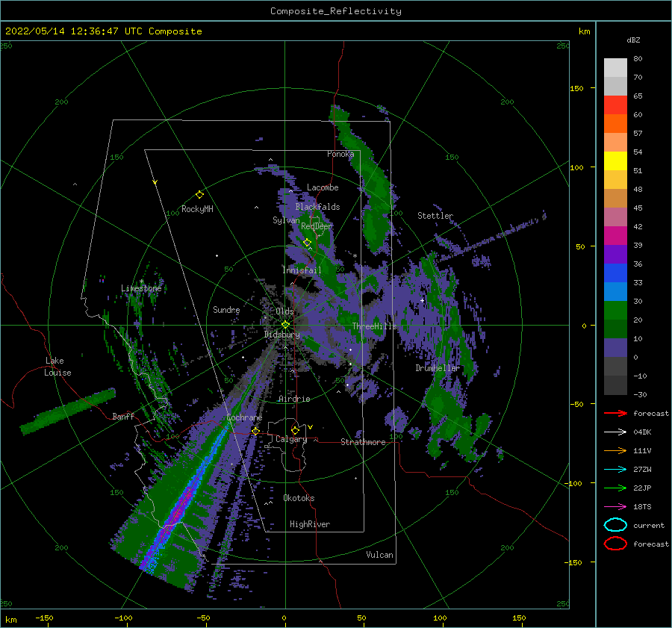Click the magenta 18TS arrow icon
This screenshot has height=628, width=672.
coord(615,507)
